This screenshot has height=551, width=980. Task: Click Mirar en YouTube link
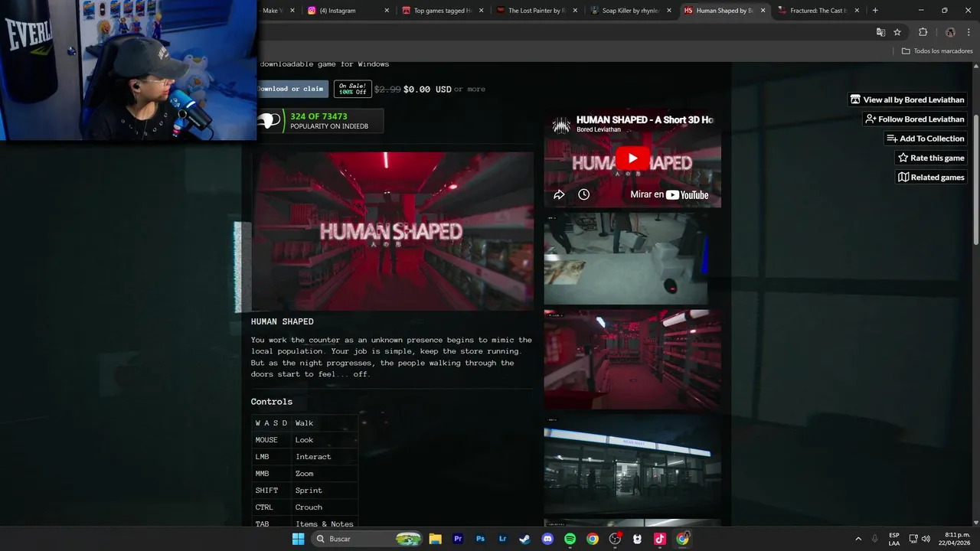coord(669,194)
